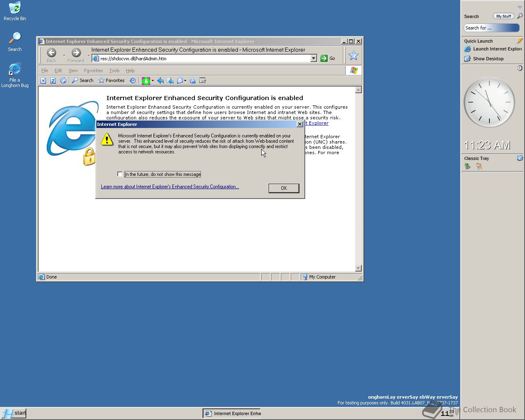Click the Windows flag logo in menu bar
The image size is (525, 420).
click(x=354, y=71)
